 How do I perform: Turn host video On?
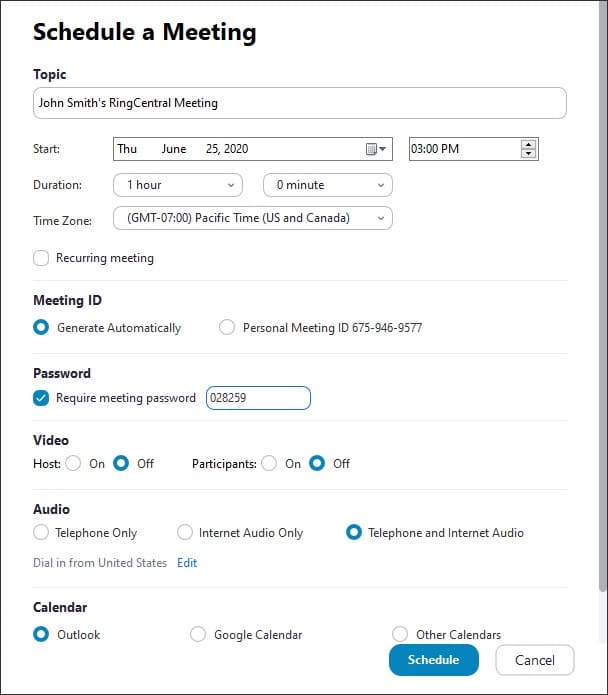[73, 464]
